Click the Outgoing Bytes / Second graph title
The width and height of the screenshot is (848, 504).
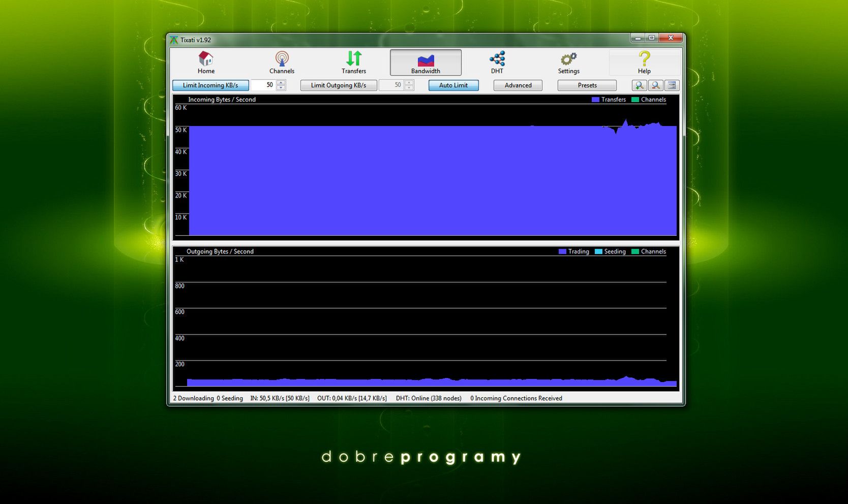pyautogui.click(x=220, y=251)
